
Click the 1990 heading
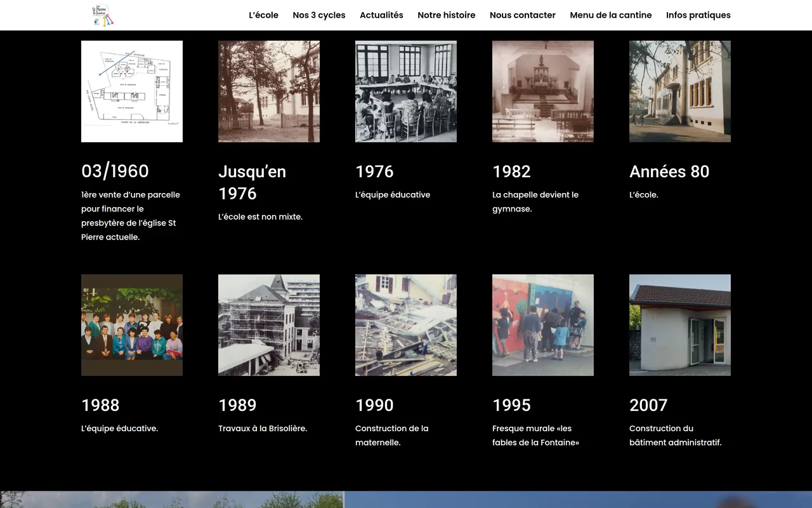point(374,405)
